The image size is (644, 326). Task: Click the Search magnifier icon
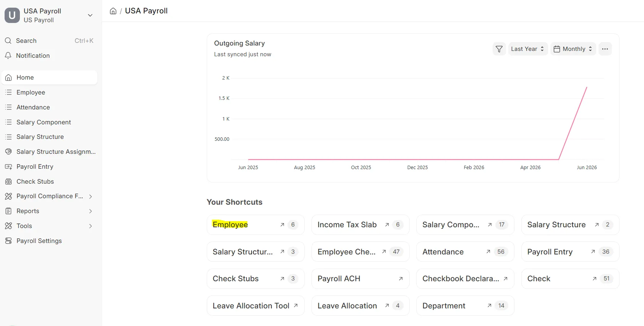click(8, 41)
